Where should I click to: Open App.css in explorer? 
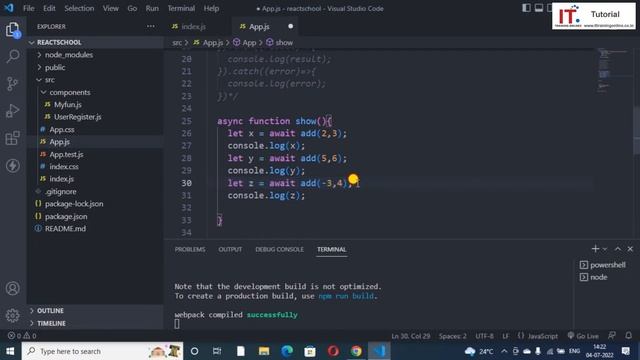click(x=95, y=129)
